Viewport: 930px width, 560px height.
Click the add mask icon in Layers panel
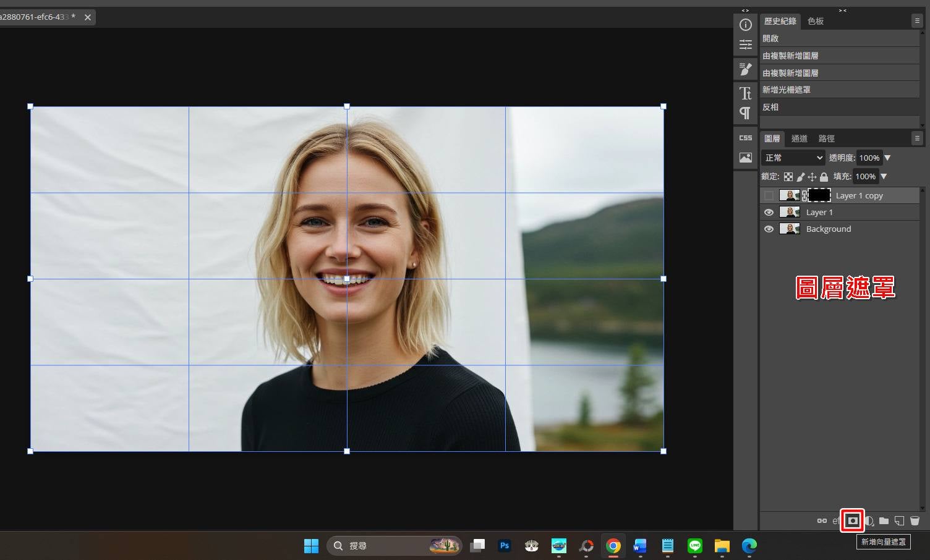click(x=853, y=521)
